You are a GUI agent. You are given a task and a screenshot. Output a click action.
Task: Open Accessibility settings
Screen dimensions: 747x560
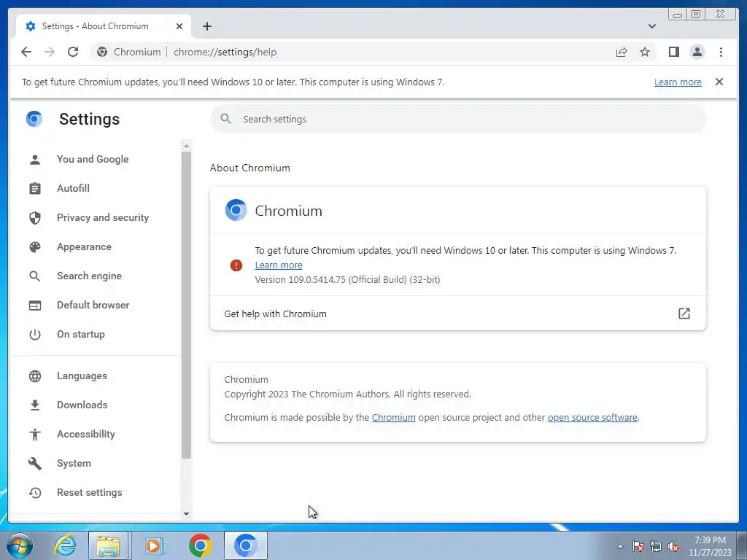86,434
